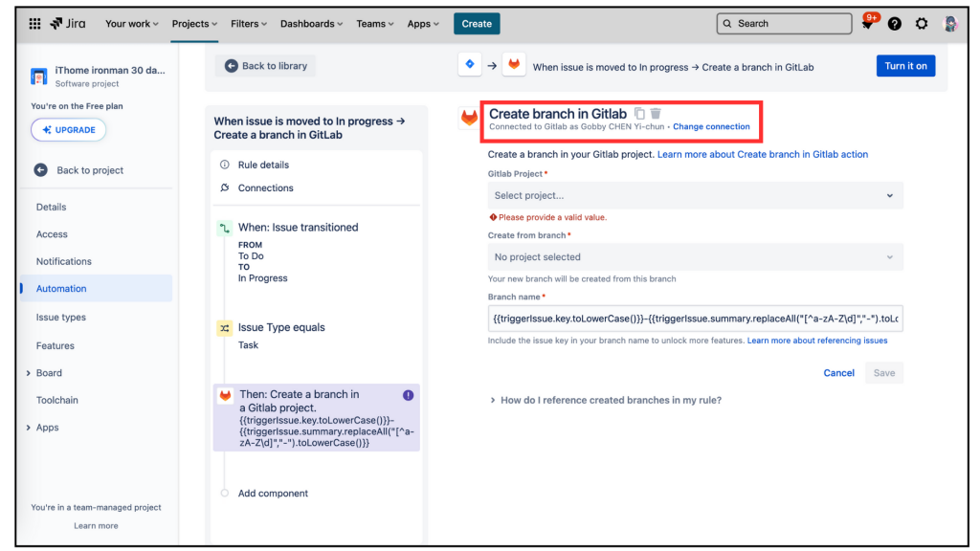The width and height of the screenshot is (980, 551).
Task: Open the Teams dropdown menu
Action: [x=375, y=24]
